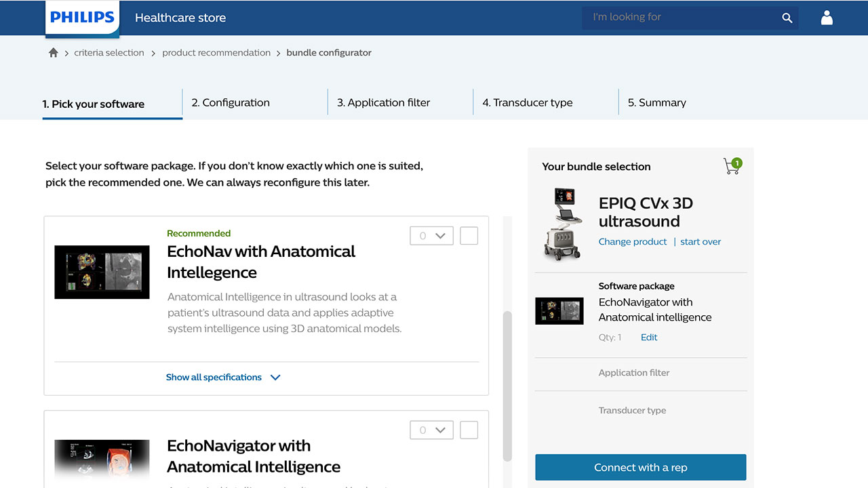This screenshot has height=488, width=868.
Task: Click the product list scrollbar thumb
Action: click(x=507, y=386)
